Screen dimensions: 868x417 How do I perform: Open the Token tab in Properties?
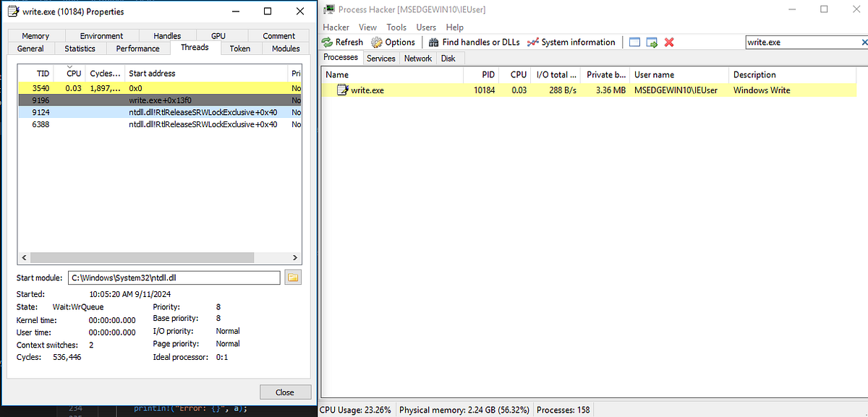coord(240,48)
